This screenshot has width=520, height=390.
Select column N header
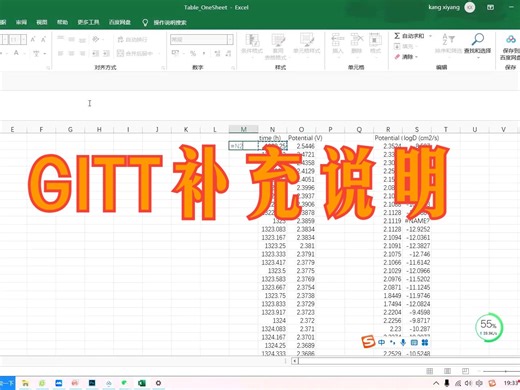tap(272, 129)
